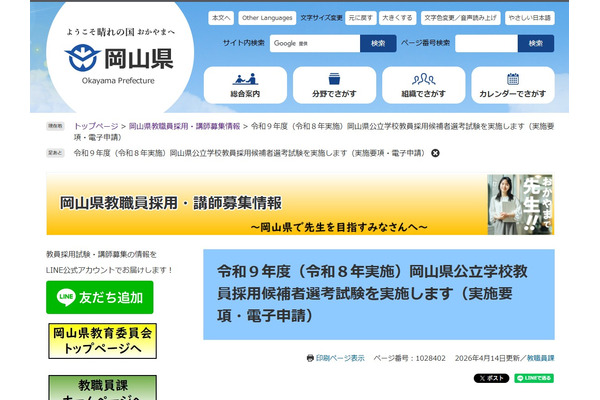Open 分野でさがす category search button

tap(334, 85)
